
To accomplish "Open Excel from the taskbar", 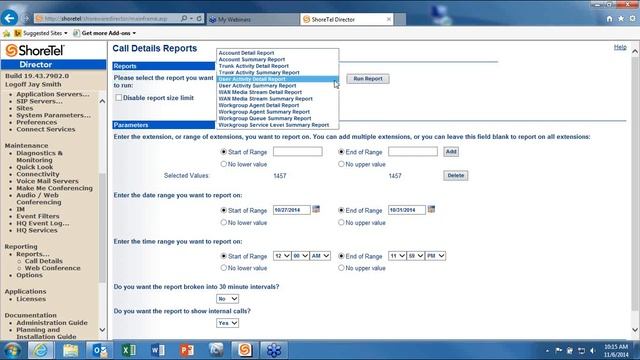I will pyautogui.click(x=129, y=350).
